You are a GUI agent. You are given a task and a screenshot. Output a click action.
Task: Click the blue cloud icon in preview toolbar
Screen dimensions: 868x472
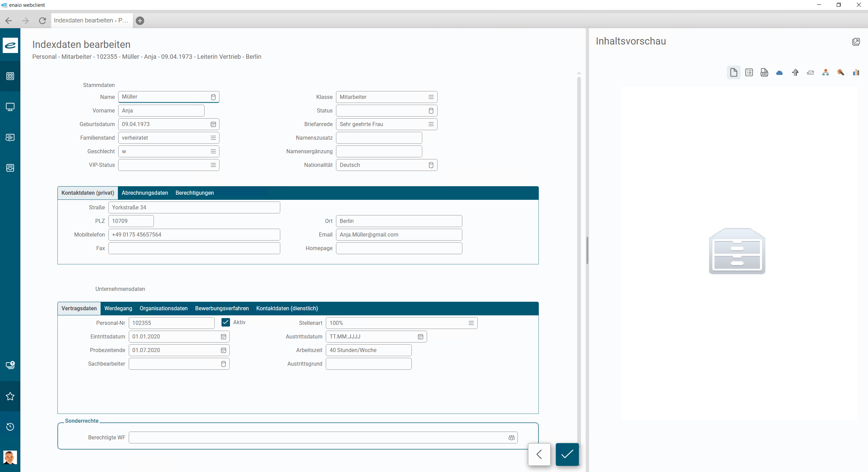(779, 72)
